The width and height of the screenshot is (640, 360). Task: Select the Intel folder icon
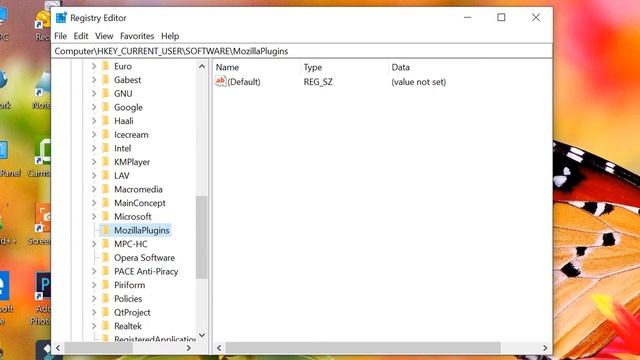coord(105,148)
